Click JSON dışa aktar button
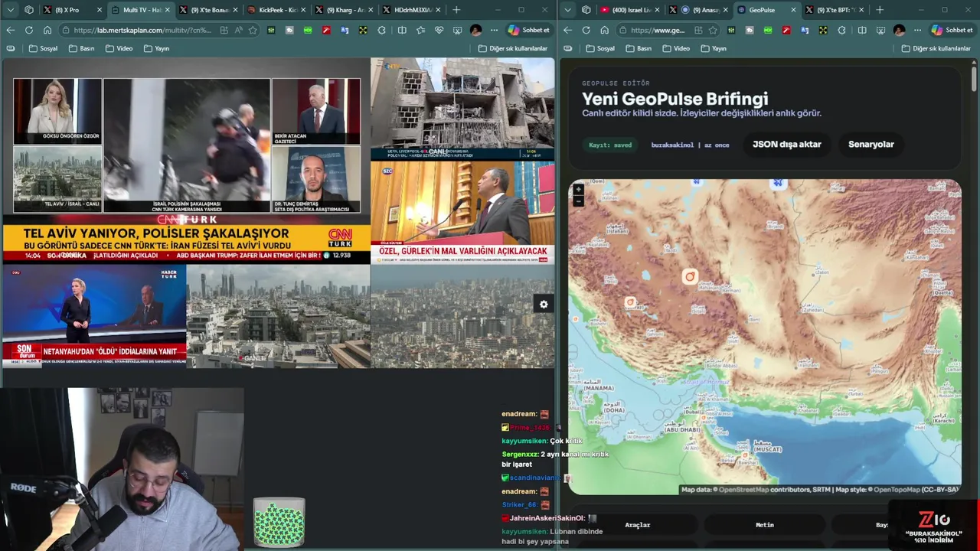Screen dimensions: 980x551 [x=786, y=145]
